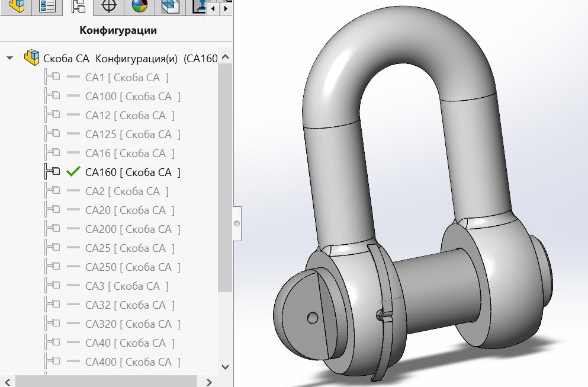Collapse the Скоба СА configurations root node
Screen dimensions: 588x387
9,58
